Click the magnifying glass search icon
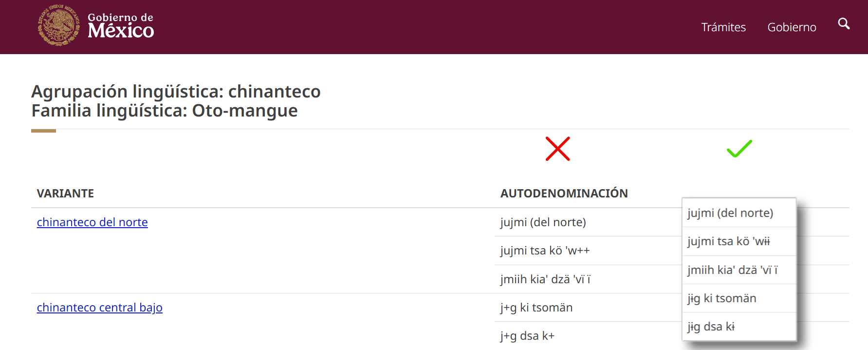868x350 pixels. tap(844, 23)
